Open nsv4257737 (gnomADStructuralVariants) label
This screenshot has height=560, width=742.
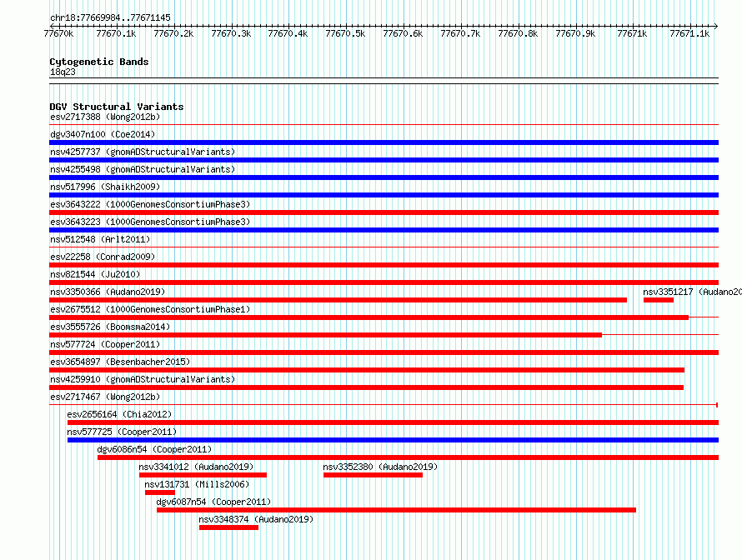[143, 152]
